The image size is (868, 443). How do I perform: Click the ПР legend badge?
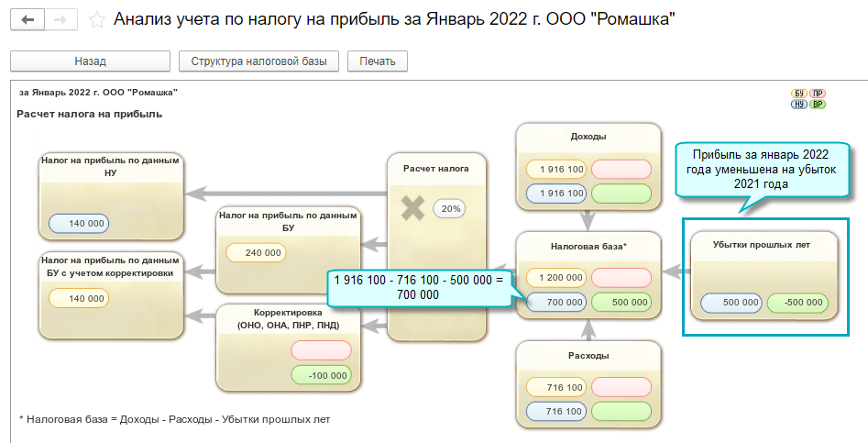click(818, 94)
